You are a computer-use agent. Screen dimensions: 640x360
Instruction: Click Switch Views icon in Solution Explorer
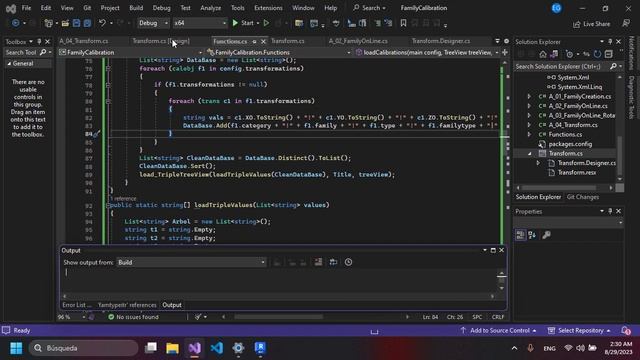[554, 54]
